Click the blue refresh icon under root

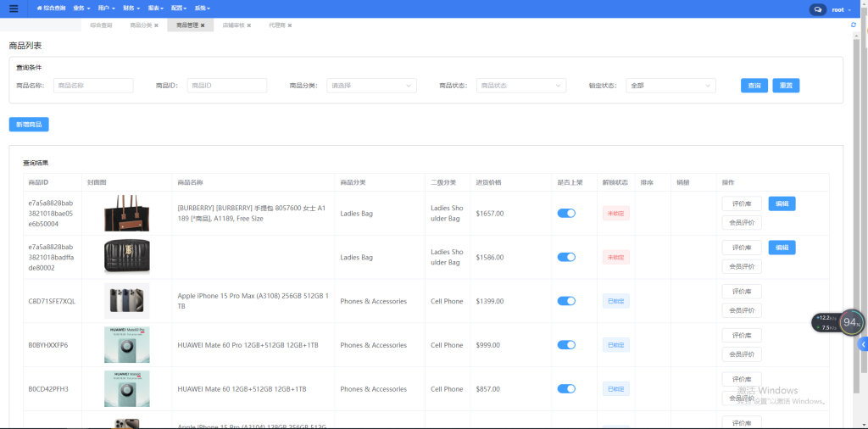(x=853, y=25)
